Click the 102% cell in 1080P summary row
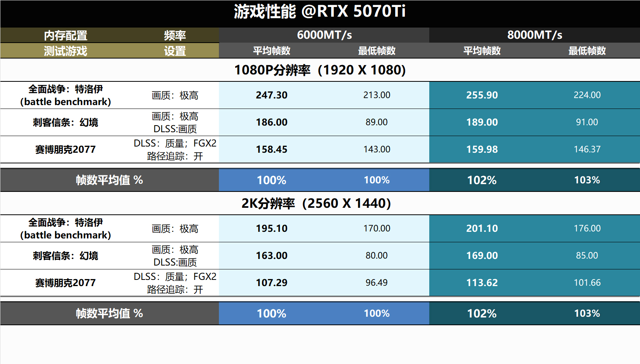Image resolution: width=640 pixels, height=364 pixels. pyautogui.click(x=482, y=180)
